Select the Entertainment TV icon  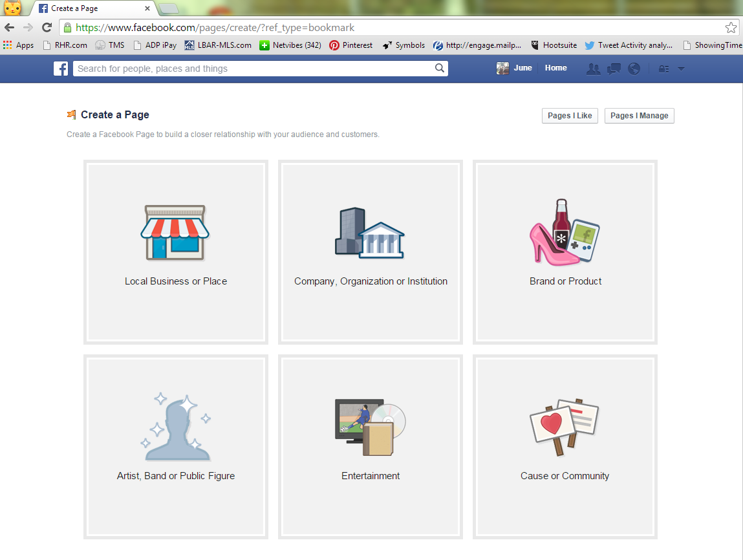[x=370, y=427]
